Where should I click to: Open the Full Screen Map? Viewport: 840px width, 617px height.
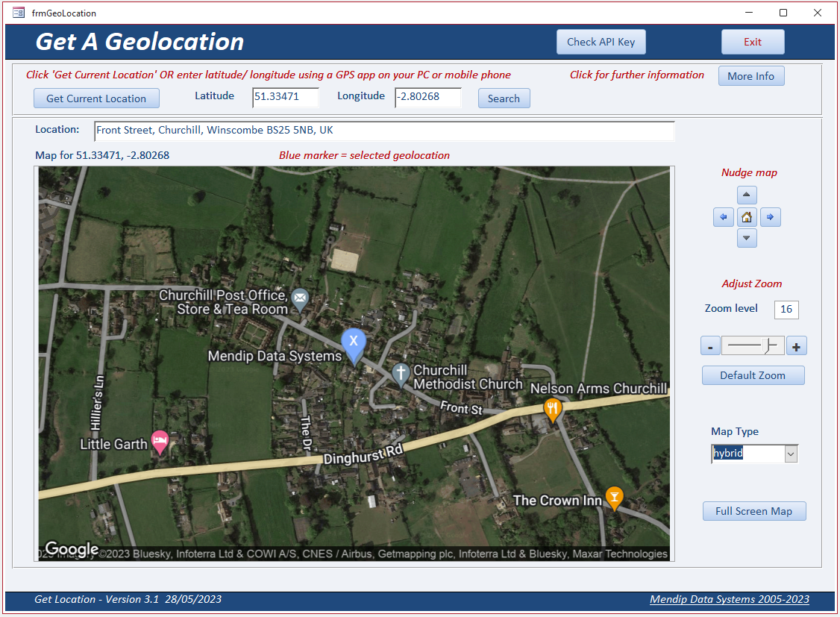coord(754,512)
